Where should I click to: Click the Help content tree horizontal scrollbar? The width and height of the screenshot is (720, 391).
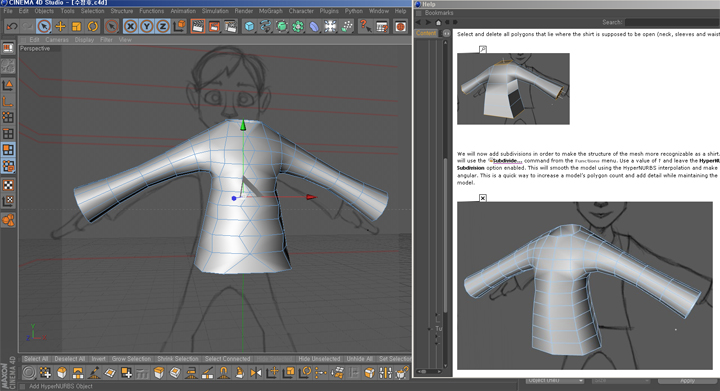pyautogui.click(x=430, y=371)
